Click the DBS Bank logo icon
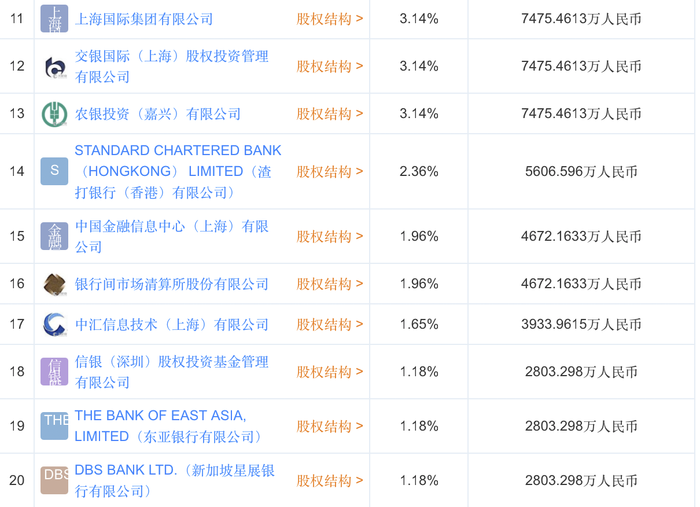The width and height of the screenshot is (700, 507). tap(54, 481)
